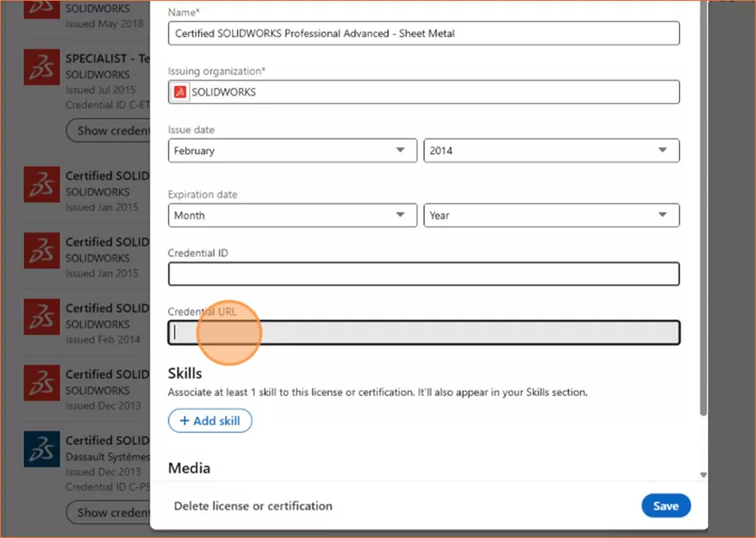Click the 'Issued Jul 2015' text
The image size is (756, 538).
100,90
